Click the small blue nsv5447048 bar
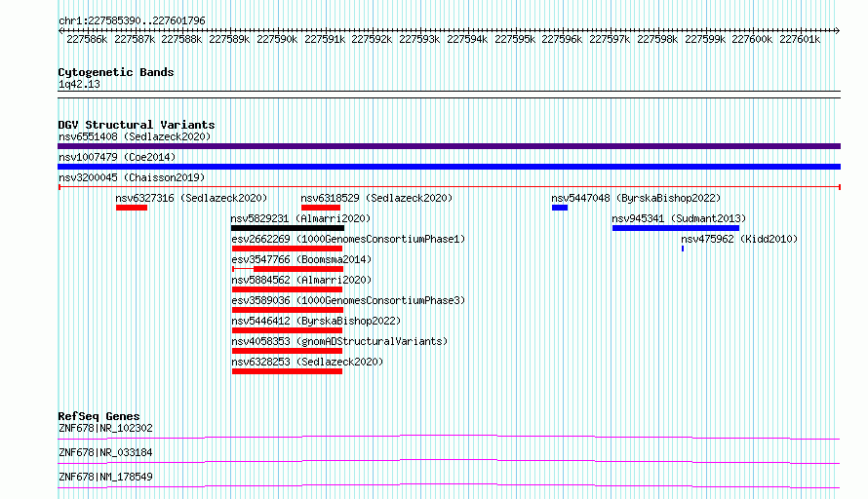Image resolution: width=868 pixels, height=499 pixels. pos(560,208)
